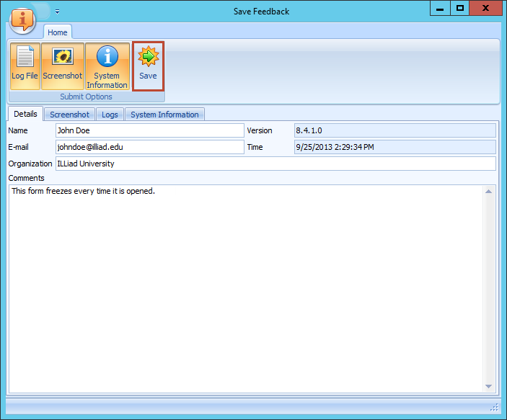Maximize the Save Feedback window
This screenshot has width=507, height=420.
tap(459, 8)
